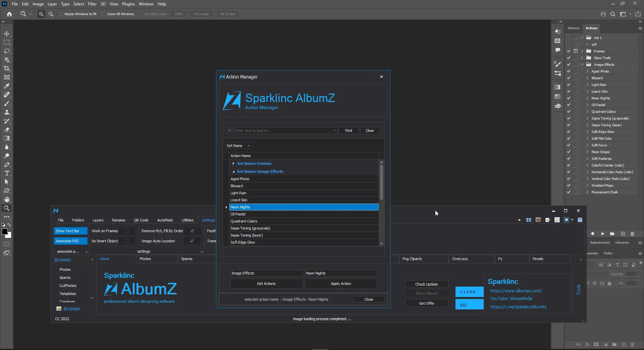The height and width of the screenshot is (350, 644).
Task: Click Zoom Out magnifier in options bar
Action: pos(51,14)
